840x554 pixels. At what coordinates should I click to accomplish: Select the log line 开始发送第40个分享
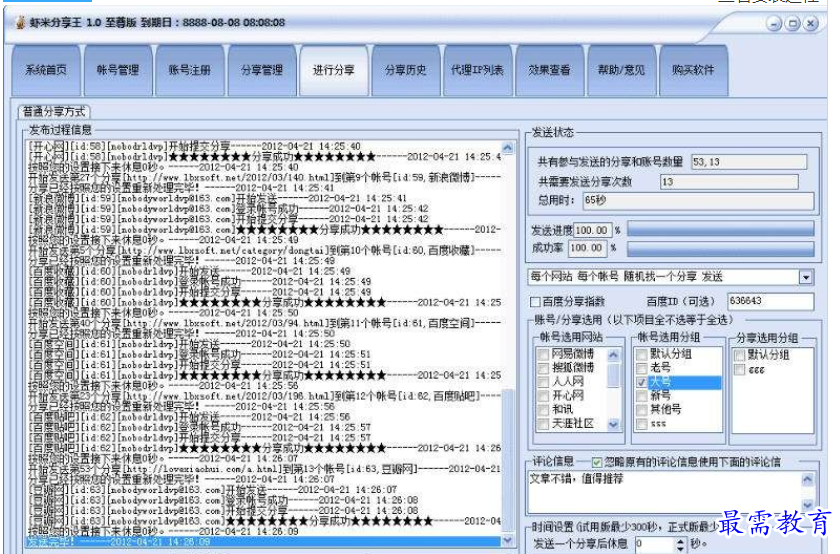pyautogui.click(x=264, y=323)
